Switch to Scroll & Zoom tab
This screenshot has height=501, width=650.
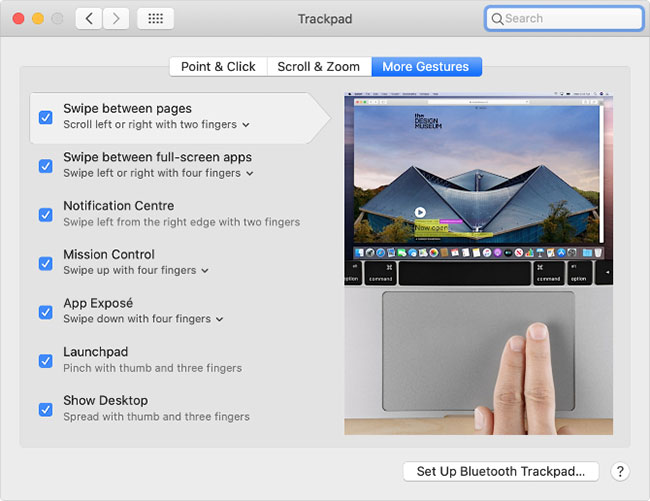pos(318,67)
